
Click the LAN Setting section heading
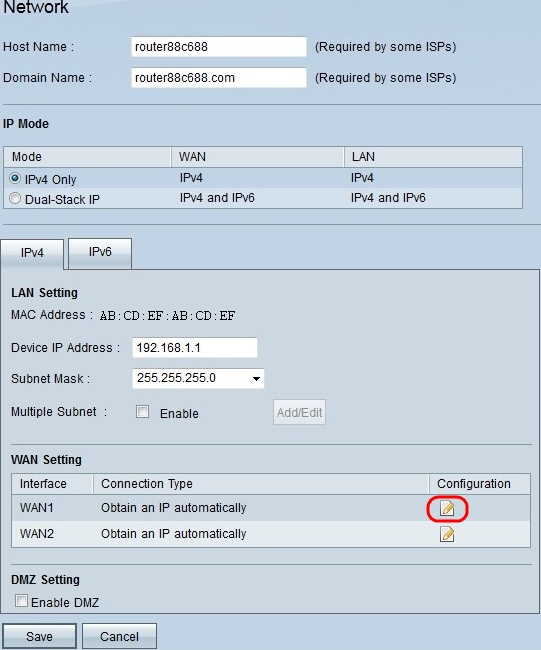[x=44, y=293]
